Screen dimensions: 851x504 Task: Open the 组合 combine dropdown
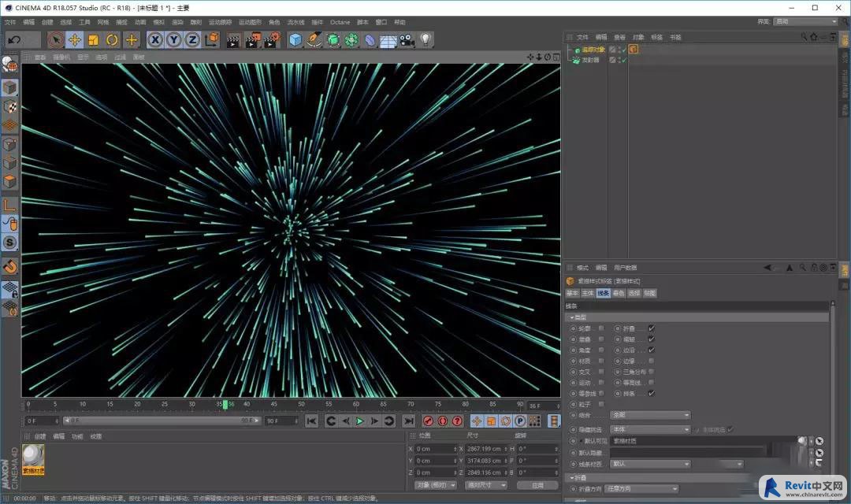click(x=650, y=415)
